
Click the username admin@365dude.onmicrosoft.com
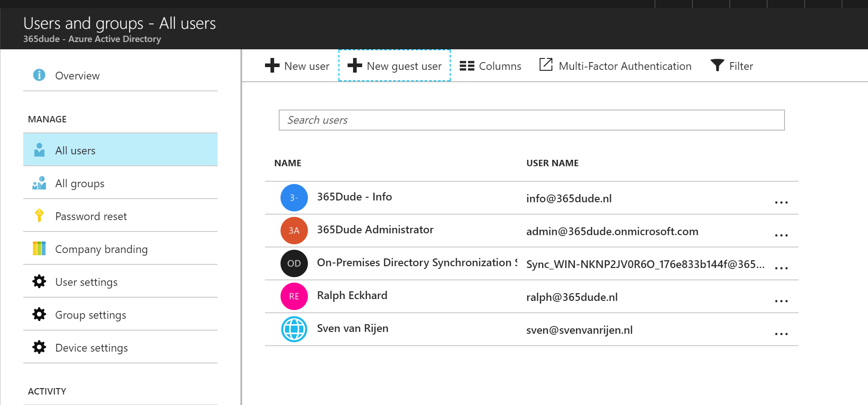[x=612, y=231]
